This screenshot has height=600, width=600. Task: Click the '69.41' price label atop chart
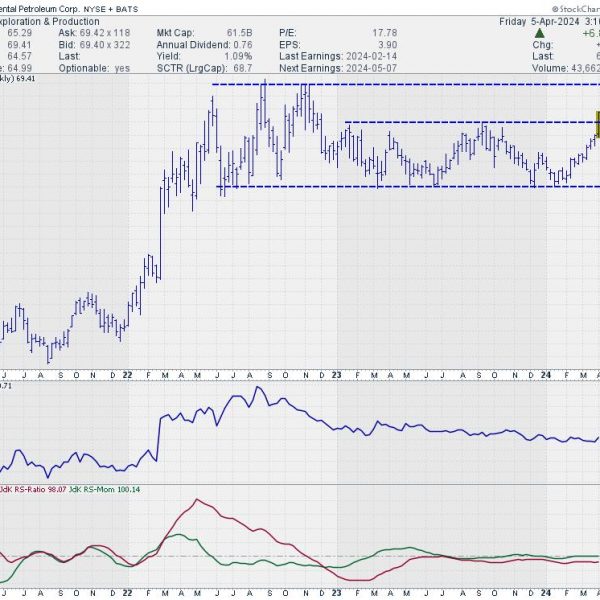pos(26,78)
